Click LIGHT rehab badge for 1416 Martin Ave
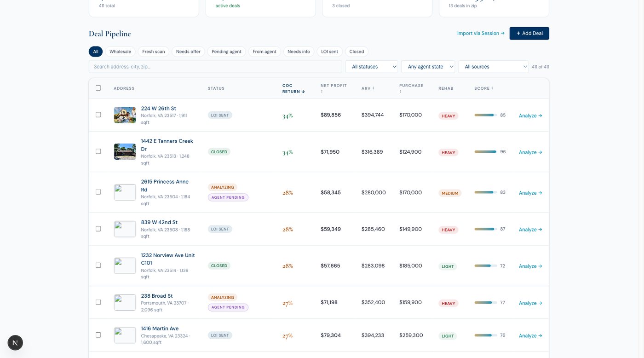 pos(448,336)
